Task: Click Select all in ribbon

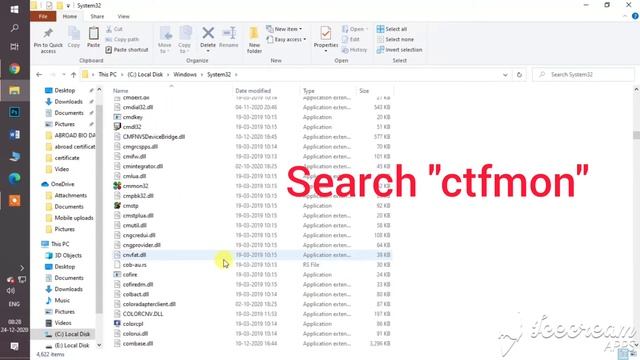Action: pos(392,29)
